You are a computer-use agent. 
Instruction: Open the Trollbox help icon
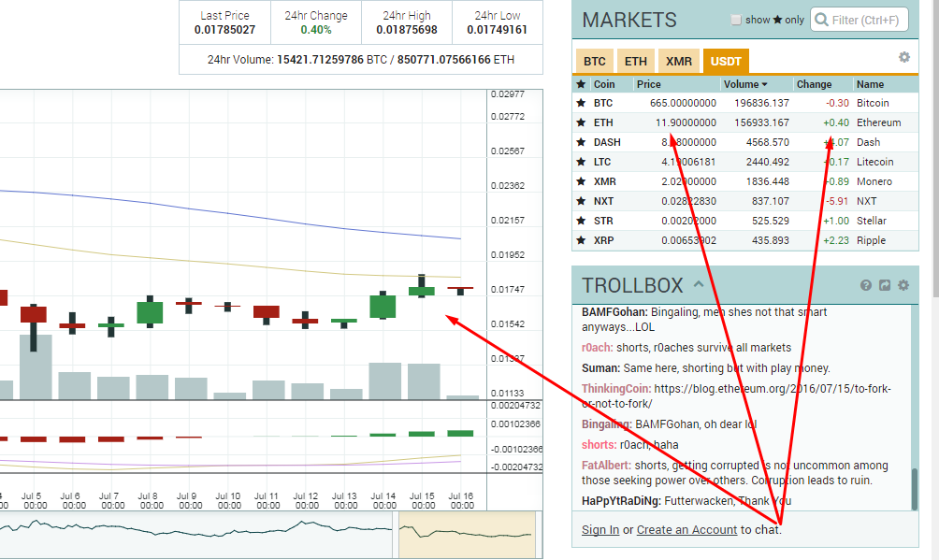tap(866, 285)
